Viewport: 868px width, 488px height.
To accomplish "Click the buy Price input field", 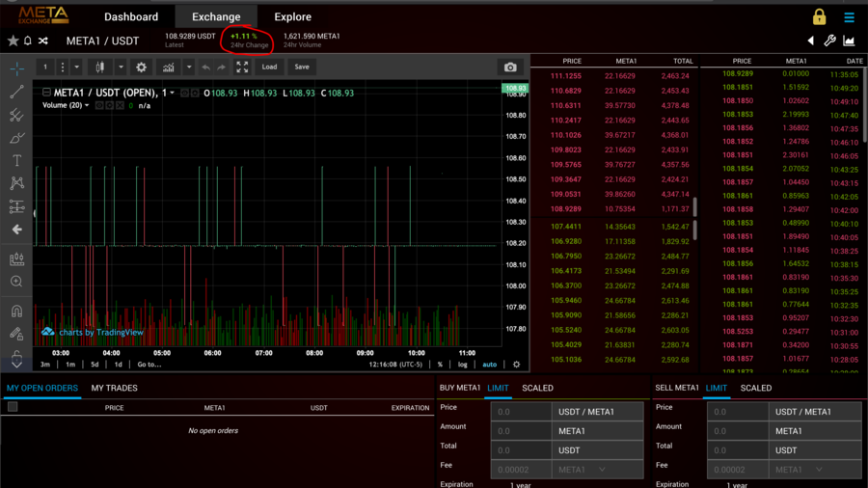I will click(522, 412).
